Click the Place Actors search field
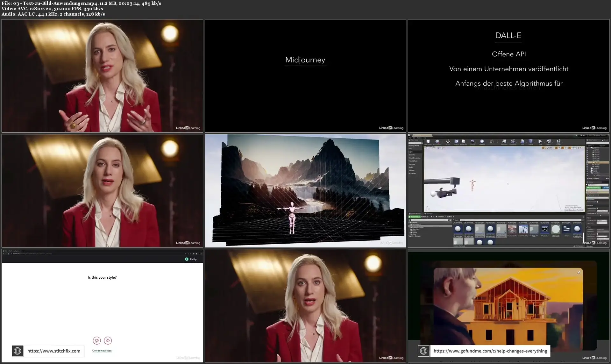 point(415,143)
